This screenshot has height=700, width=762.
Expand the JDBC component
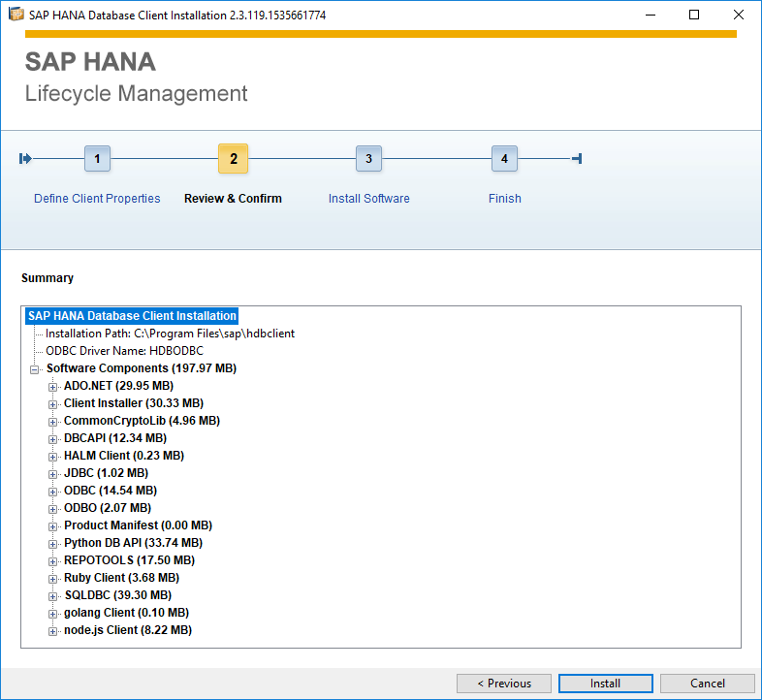point(52,475)
